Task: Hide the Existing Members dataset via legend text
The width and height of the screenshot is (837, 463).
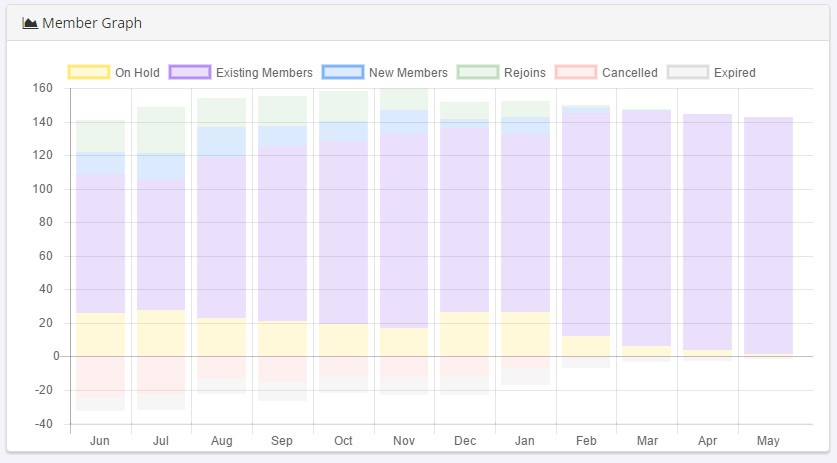Action: [262, 73]
